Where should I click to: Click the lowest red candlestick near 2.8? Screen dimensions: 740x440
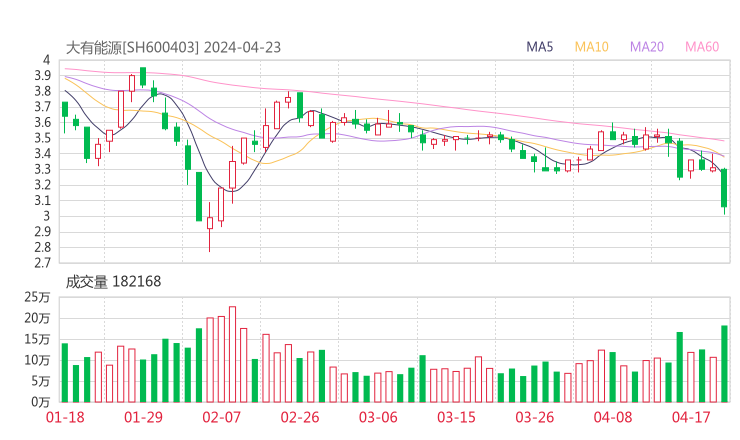pyautogui.click(x=210, y=228)
